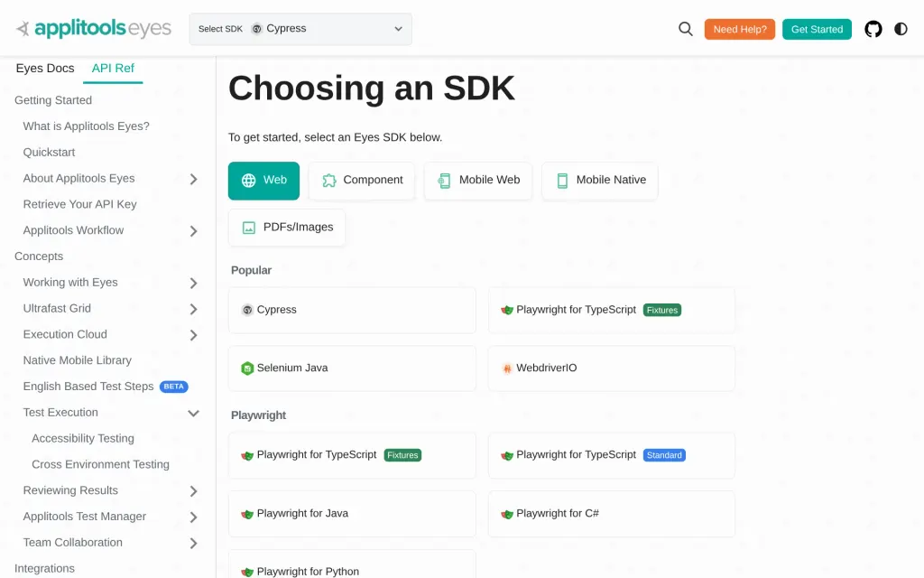The width and height of the screenshot is (924, 578).
Task: Open English Based Test Steps page
Action: [x=88, y=387]
